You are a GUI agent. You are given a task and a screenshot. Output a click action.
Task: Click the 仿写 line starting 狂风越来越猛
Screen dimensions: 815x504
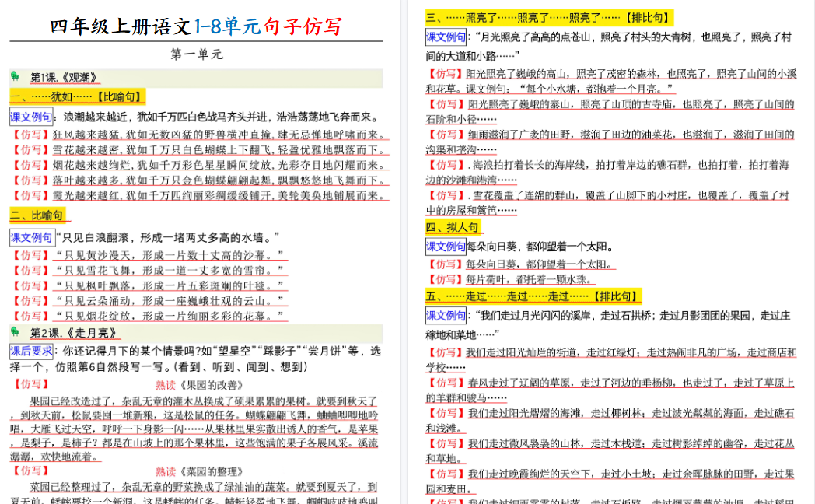point(200,135)
